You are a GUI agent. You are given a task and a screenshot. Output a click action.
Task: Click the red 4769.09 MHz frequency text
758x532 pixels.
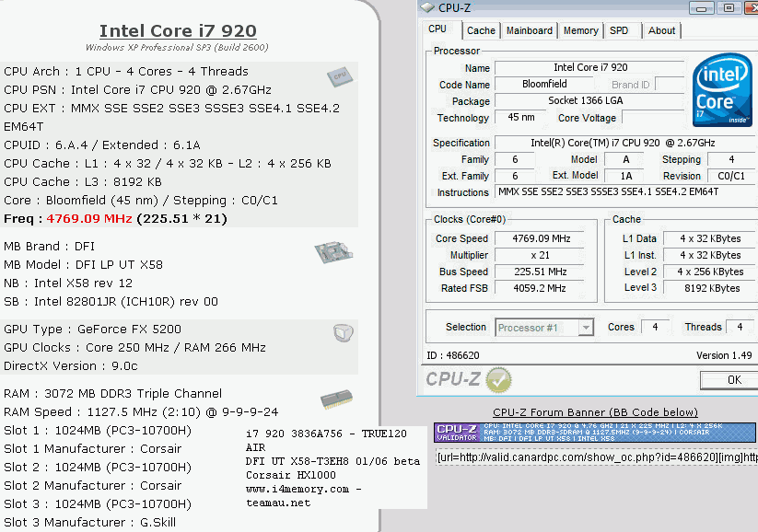(x=89, y=218)
